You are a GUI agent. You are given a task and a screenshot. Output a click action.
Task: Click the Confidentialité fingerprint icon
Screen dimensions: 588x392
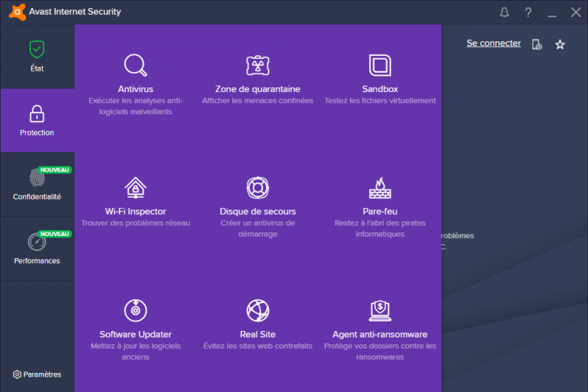click(x=37, y=178)
